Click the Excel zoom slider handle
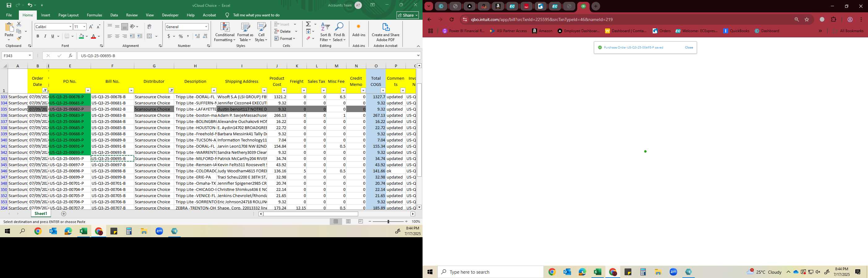The image size is (868, 278). (388, 221)
